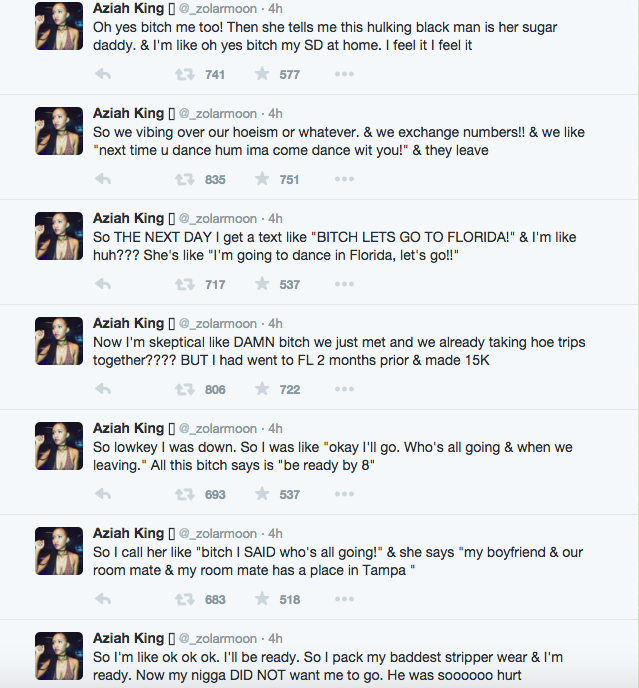Viewport: 639px width, 688px height.
Task: Reply to the 'hulking black man' tweet
Action: tap(103, 74)
